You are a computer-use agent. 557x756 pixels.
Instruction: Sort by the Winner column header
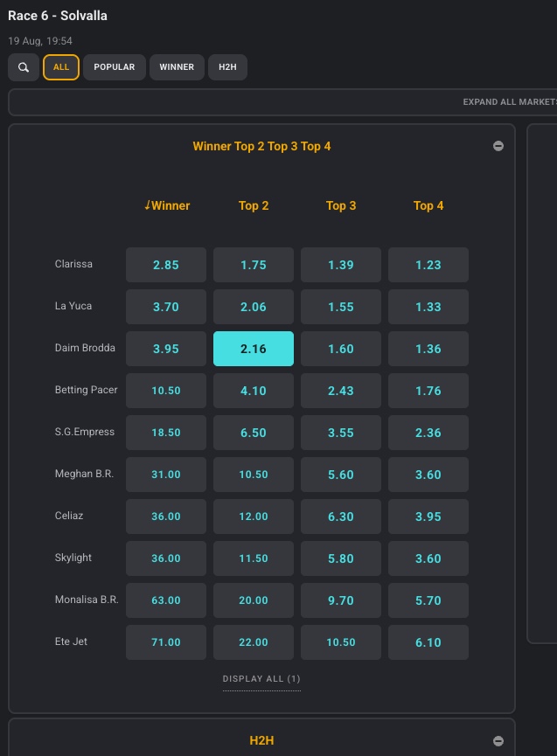click(167, 206)
